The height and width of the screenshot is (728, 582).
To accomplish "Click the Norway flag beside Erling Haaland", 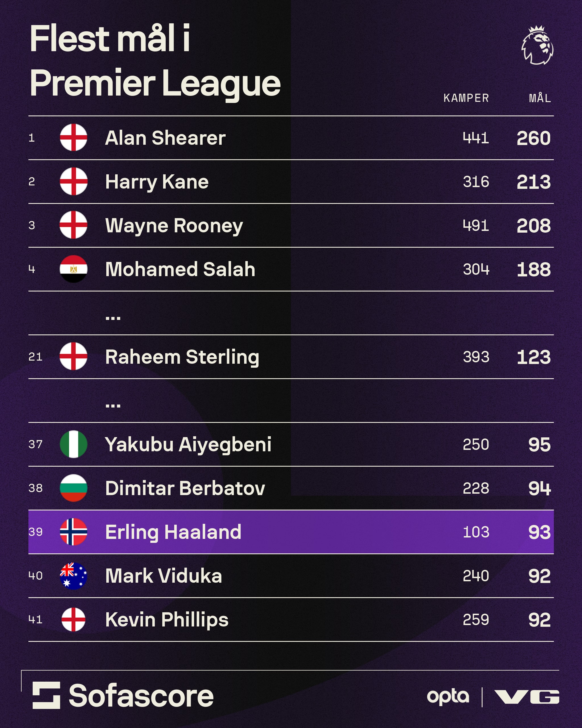I will click(x=74, y=532).
